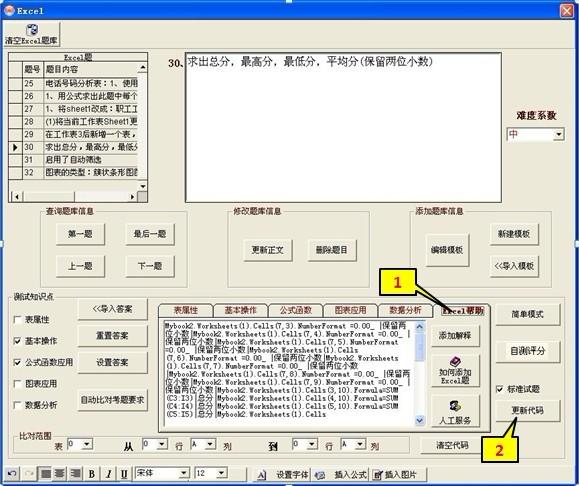The height and width of the screenshot is (486, 579).
Task: Enable the 图表应用 checkbox
Action: 17,384
